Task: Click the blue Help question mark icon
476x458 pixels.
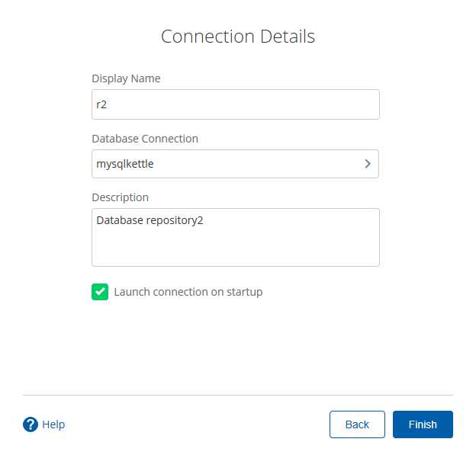Action: click(31, 424)
